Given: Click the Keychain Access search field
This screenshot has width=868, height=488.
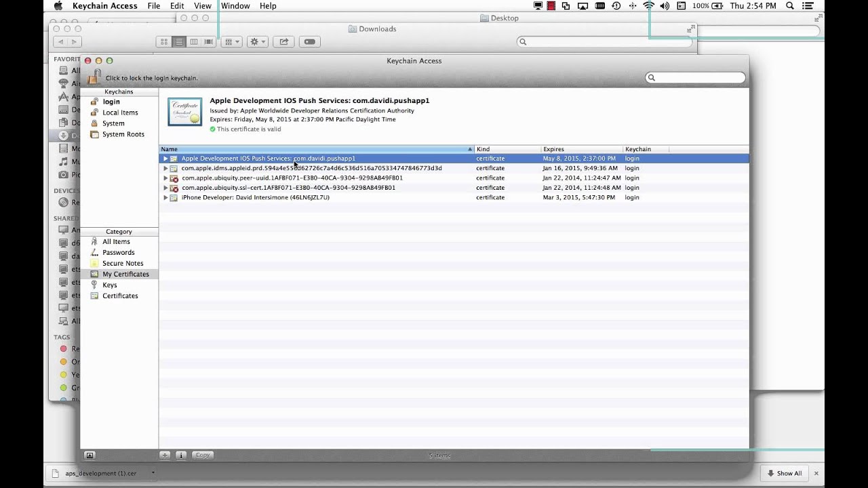Looking at the screenshot, I should click(695, 77).
